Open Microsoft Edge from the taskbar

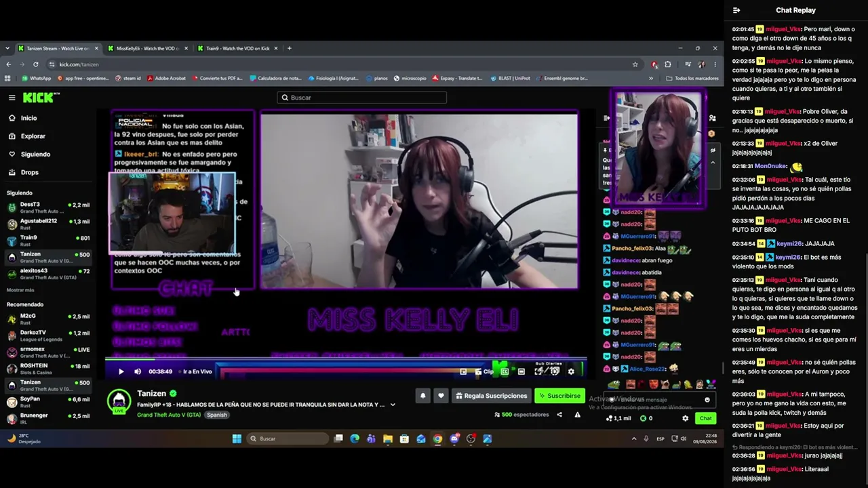click(x=355, y=439)
